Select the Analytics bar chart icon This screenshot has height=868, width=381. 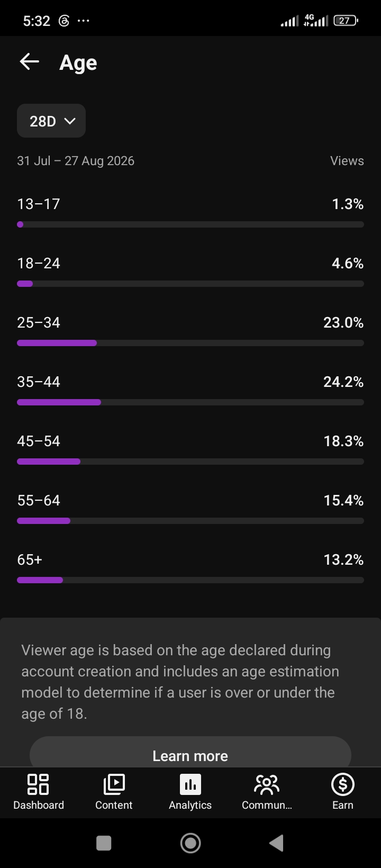coord(190,784)
